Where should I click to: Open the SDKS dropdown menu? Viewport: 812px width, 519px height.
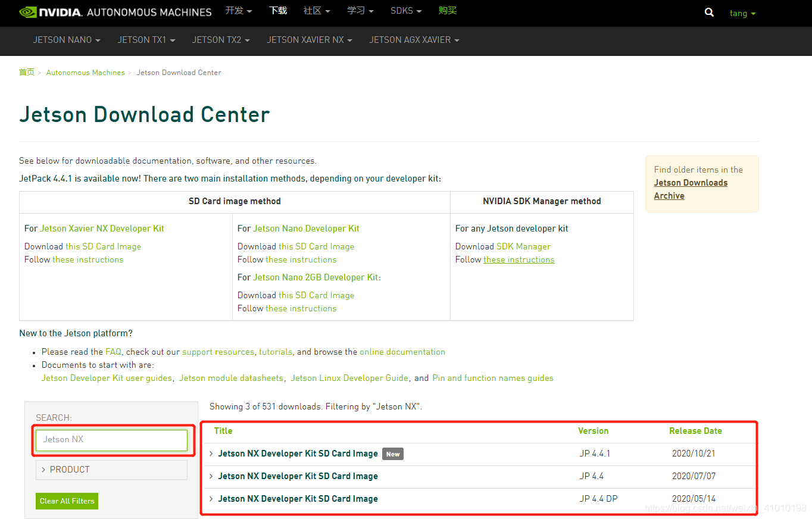point(406,11)
